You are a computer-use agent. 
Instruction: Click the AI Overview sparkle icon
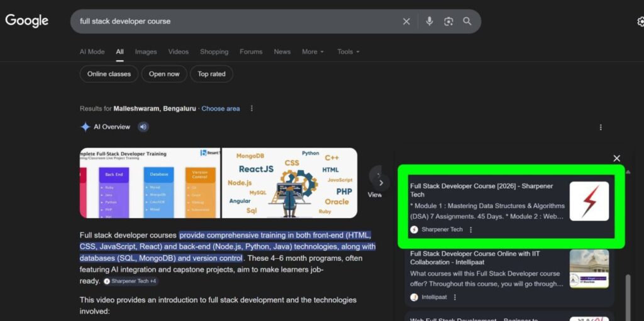coord(85,127)
